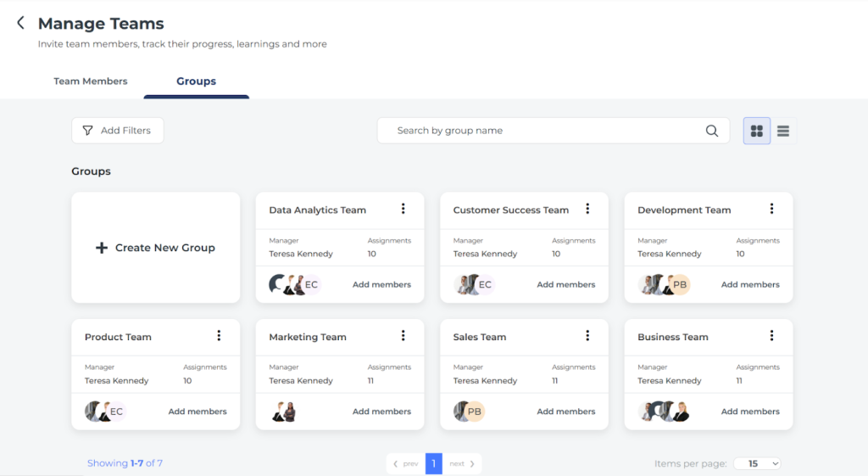Switch to the Team Members tab
The image size is (868, 476).
pos(91,81)
